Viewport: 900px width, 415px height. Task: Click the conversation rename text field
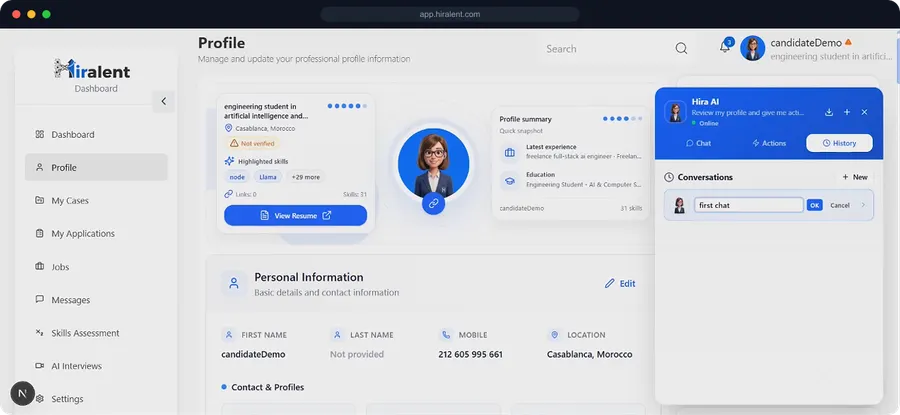click(748, 205)
